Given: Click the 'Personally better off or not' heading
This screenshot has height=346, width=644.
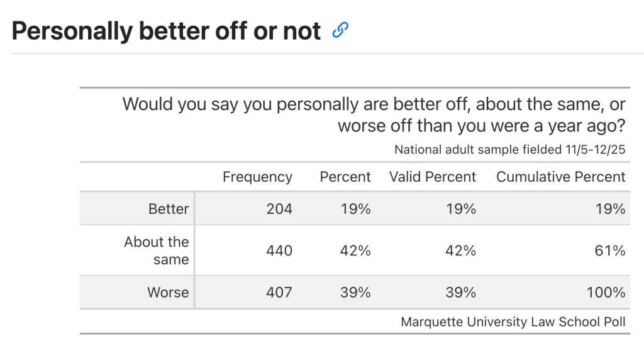Looking at the screenshot, I should coord(167,30).
